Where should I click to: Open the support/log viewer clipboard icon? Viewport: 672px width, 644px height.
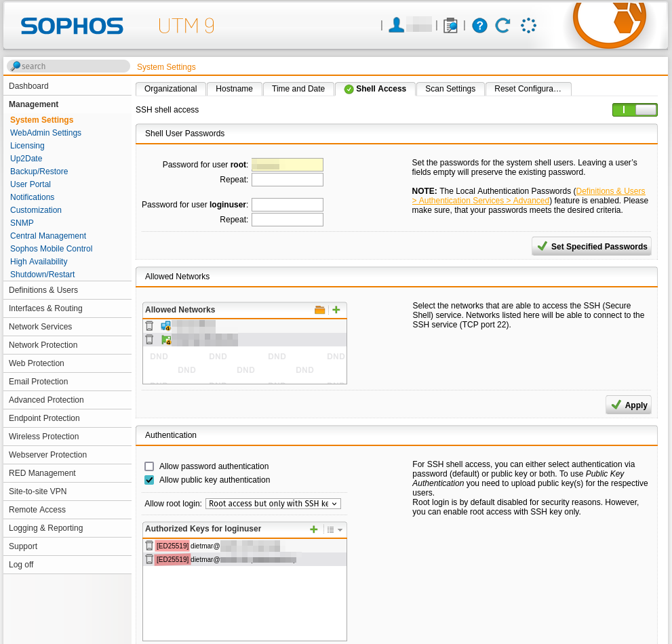tap(450, 25)
